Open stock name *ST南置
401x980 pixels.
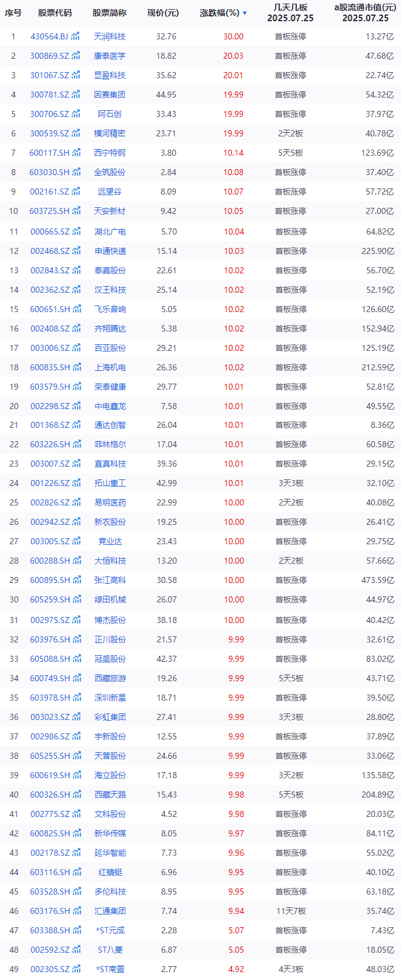pyautogui.click(x=110, y=969)
